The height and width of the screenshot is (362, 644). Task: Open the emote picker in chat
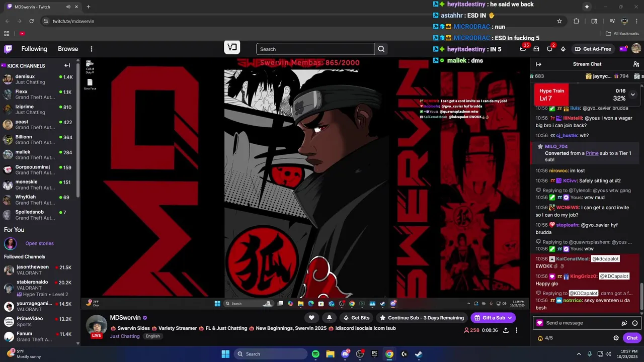635,323
